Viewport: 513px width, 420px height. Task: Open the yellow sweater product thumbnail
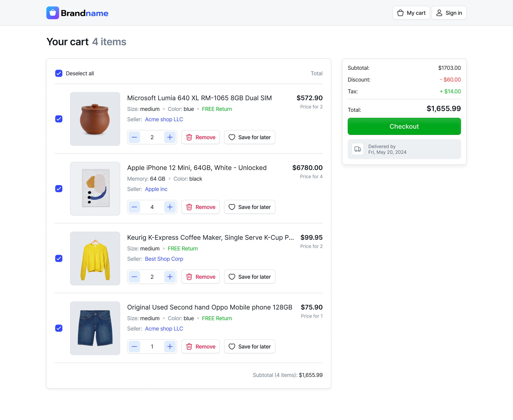95,258
